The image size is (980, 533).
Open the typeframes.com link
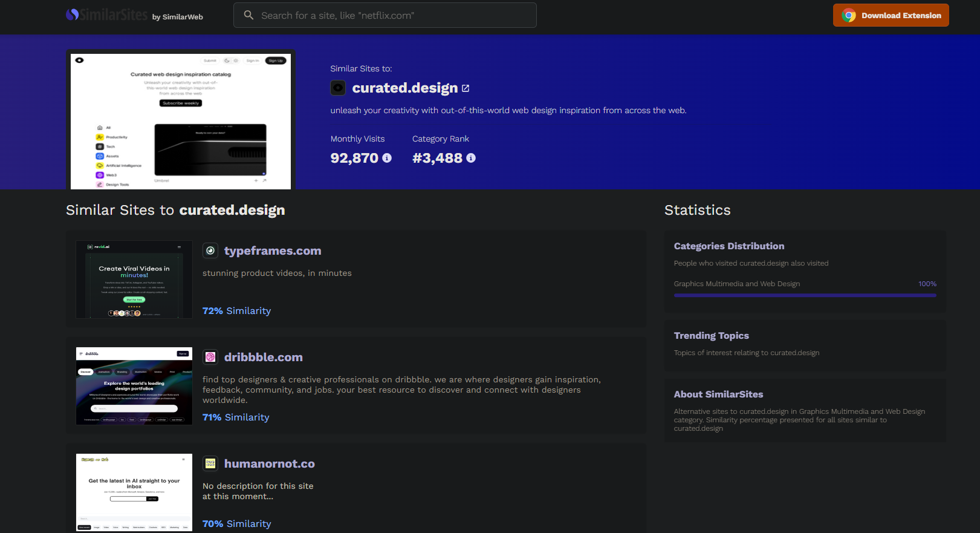[x=273, y=250]
